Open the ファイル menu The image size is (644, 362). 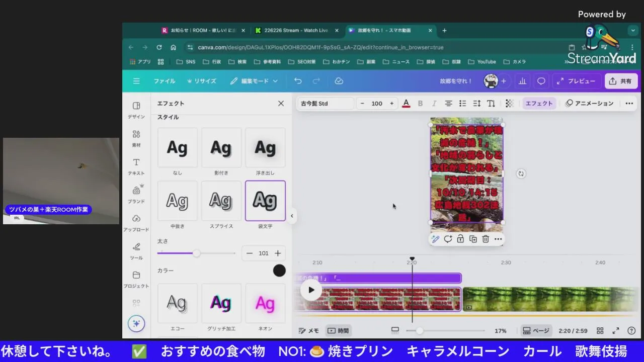165,81
